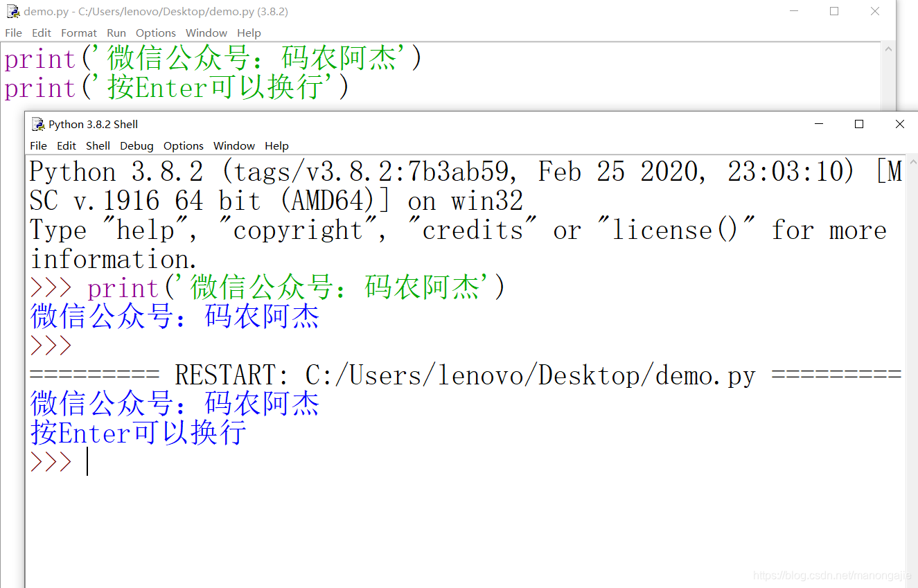Viewport: 918px width, 588px height.
Task: Click first print line in demo.py editor
Action: 213,59
